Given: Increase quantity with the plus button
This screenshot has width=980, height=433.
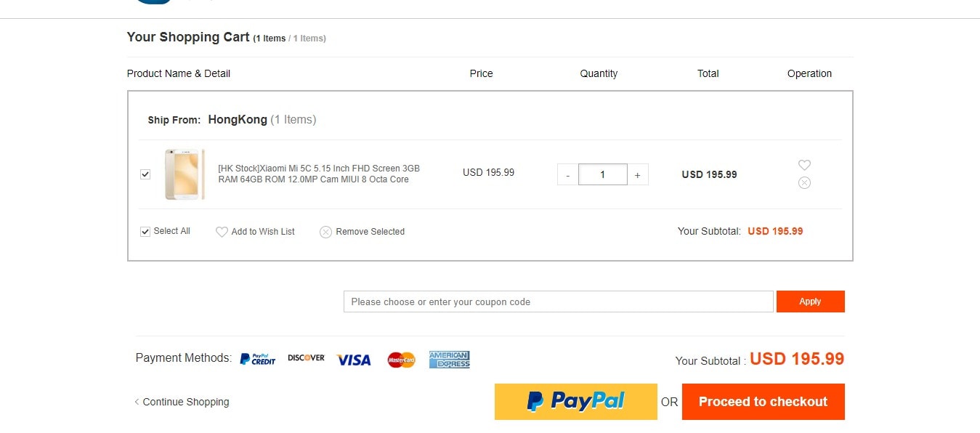Looking at the screenshot, I should pos(638,174).
